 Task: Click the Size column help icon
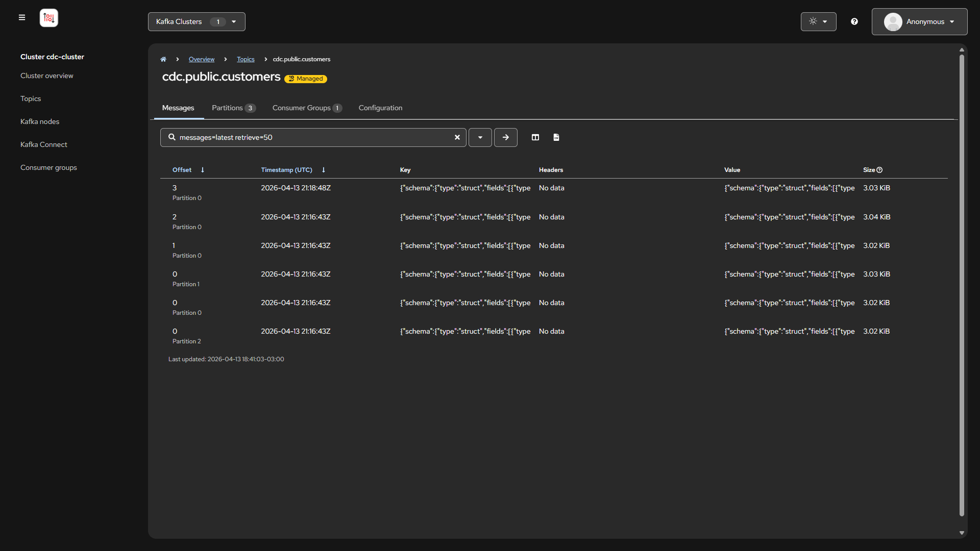point(879,170)
